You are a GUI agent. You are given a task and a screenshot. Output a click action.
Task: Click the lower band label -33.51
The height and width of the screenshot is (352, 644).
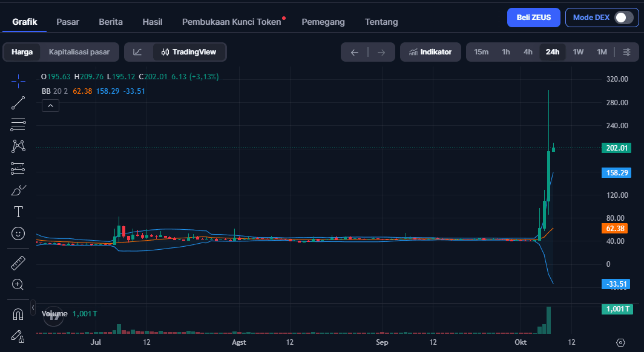click(x=616, y=284)
